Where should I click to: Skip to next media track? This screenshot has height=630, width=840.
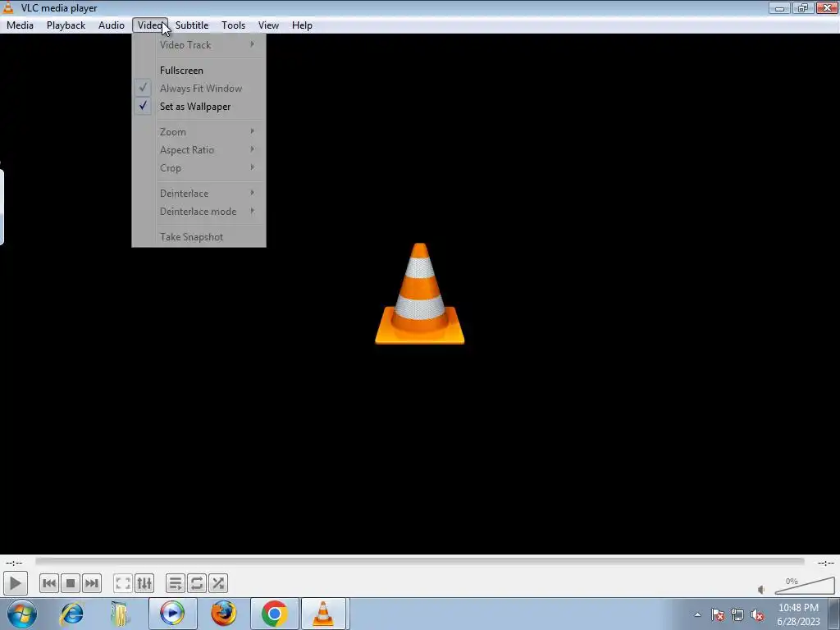coord(92,583)
